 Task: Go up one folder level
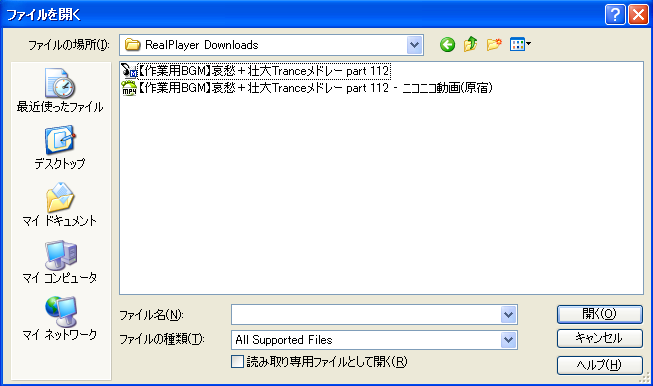(471, 44)
